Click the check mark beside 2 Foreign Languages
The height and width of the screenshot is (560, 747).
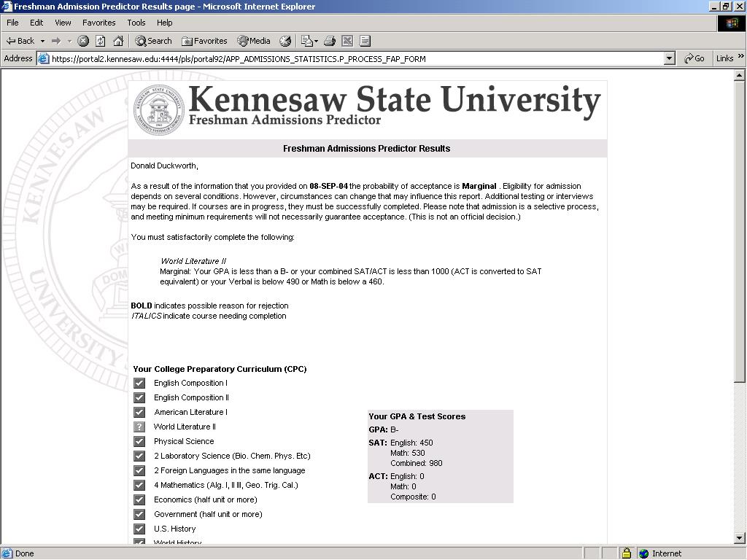(x=139, y=470)
